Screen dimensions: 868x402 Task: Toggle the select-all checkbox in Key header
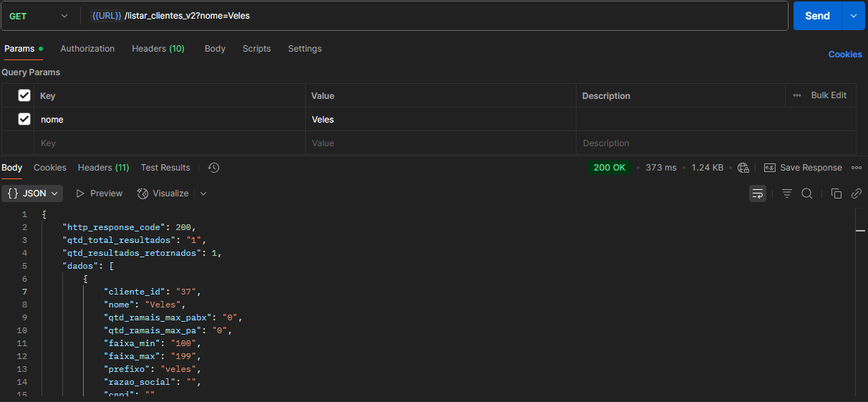(x=24, y=95)
